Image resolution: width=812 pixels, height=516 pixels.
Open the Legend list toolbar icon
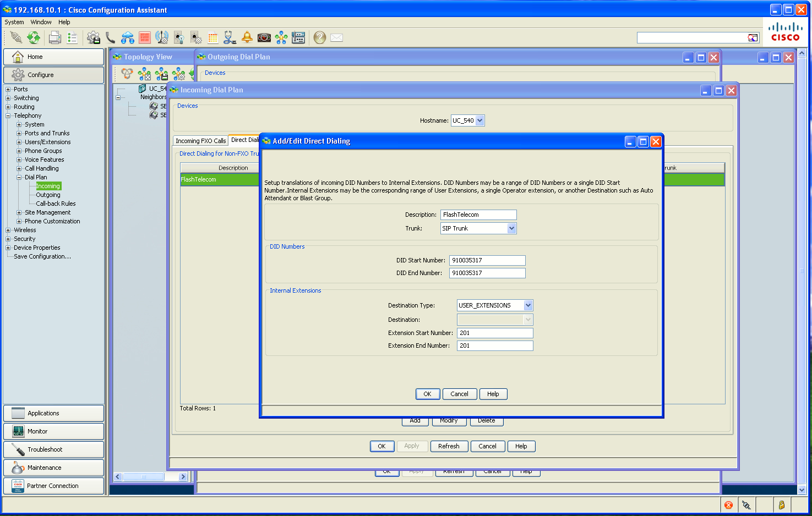[x=72, y=37]
